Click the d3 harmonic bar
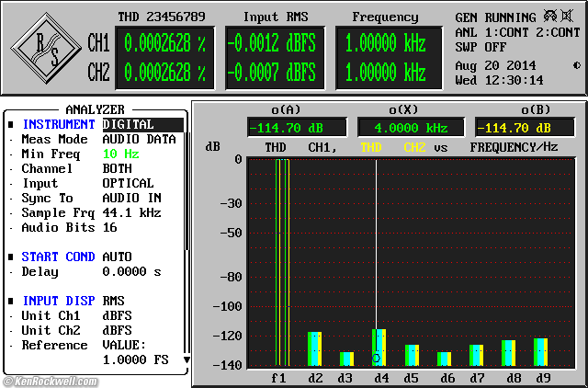 tap(347, 359)
